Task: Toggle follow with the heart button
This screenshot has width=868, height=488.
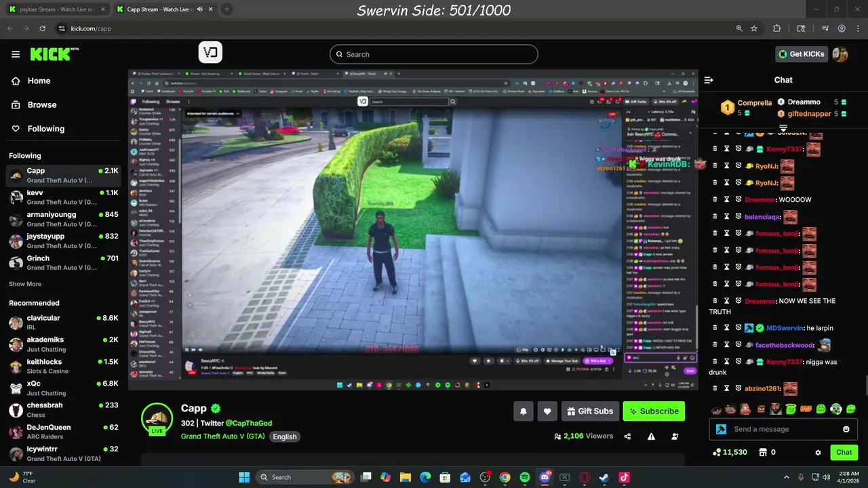Action: pos(547,411)
